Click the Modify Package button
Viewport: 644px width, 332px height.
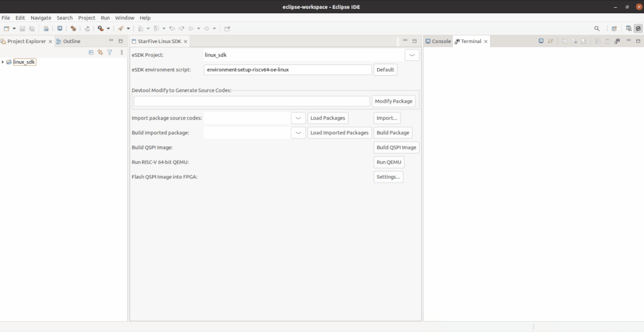(393, 101)
